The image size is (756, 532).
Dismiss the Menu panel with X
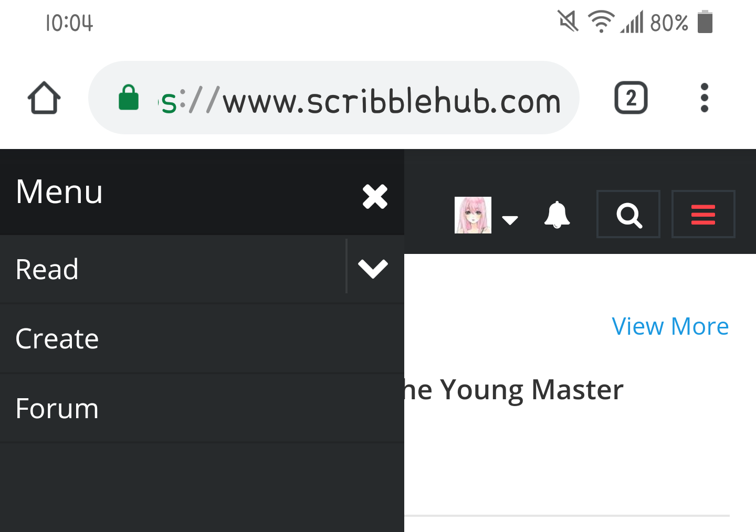point(375,197)
